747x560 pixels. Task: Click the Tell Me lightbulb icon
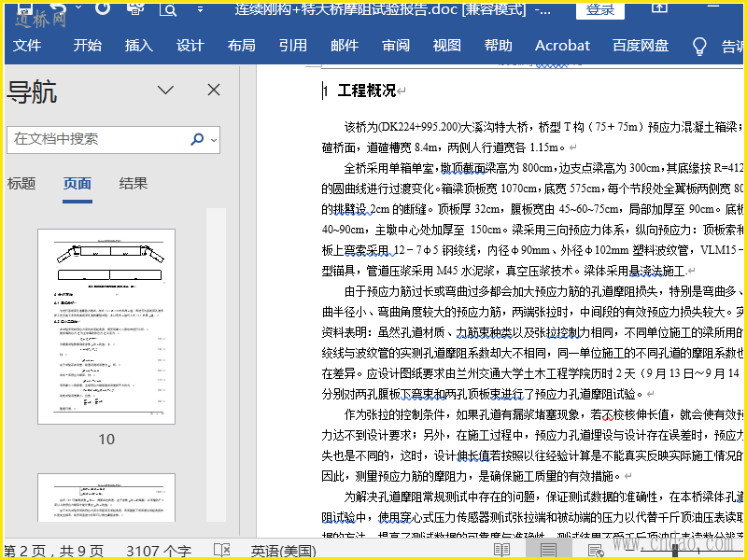point(699,46)
